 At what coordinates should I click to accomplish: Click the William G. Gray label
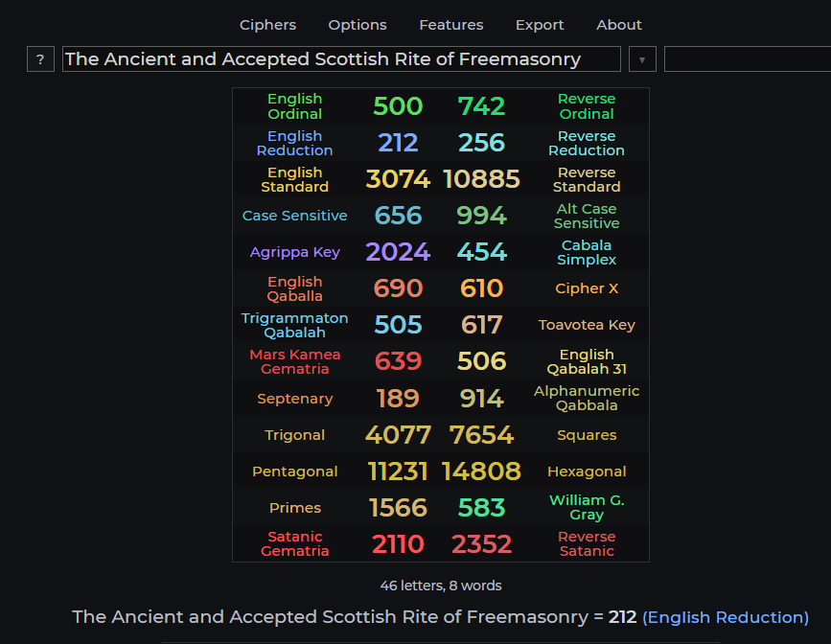[x=587, y=507]
